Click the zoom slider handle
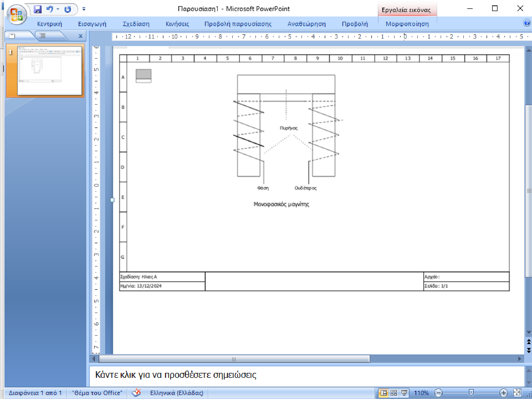The height and width of the screenshot is (399, 532). point(471,393)
